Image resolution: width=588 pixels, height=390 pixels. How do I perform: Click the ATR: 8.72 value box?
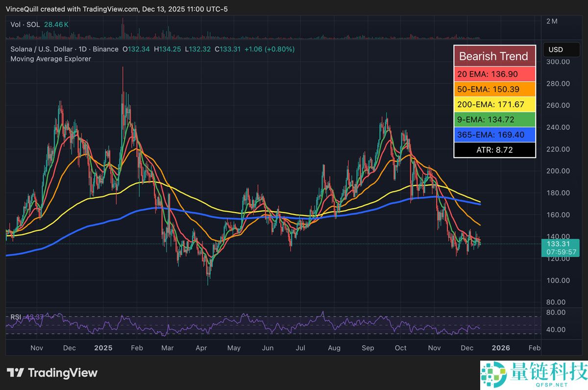[494, 150]
